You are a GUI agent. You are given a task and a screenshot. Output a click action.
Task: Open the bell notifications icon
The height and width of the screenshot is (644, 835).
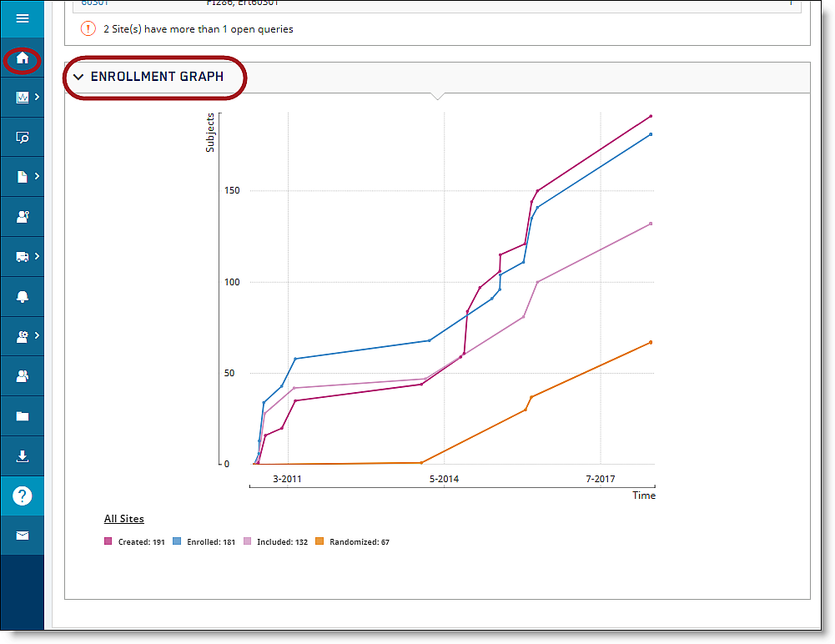(23, 297)
